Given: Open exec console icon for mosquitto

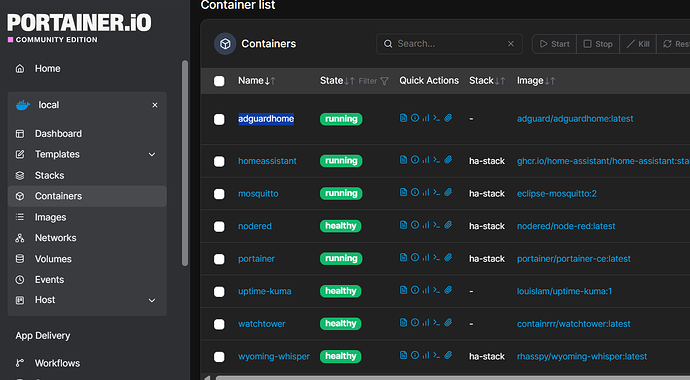Looking at the screenshot, I should (437, 192).
